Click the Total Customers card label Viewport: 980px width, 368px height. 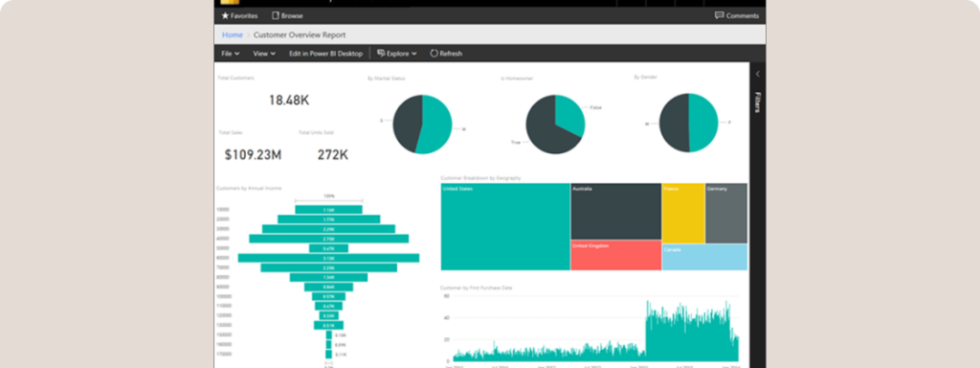[x=236, y=79]
